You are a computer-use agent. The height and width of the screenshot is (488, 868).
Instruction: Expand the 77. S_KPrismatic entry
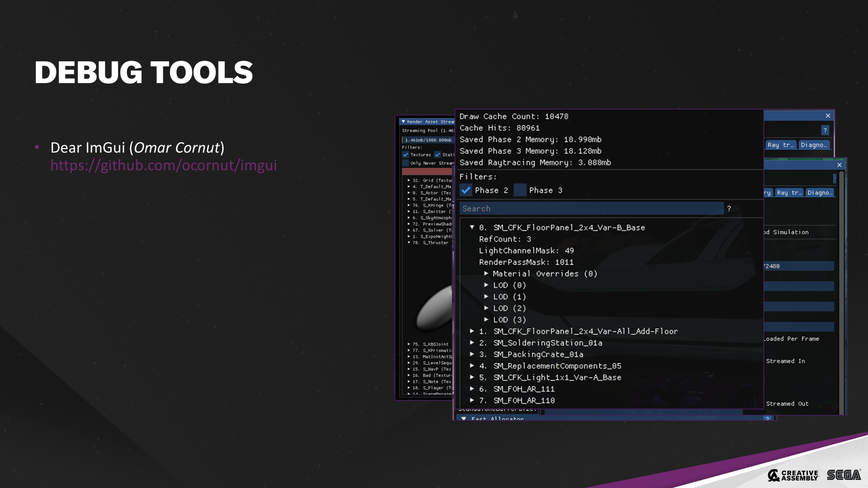(409, 350)
